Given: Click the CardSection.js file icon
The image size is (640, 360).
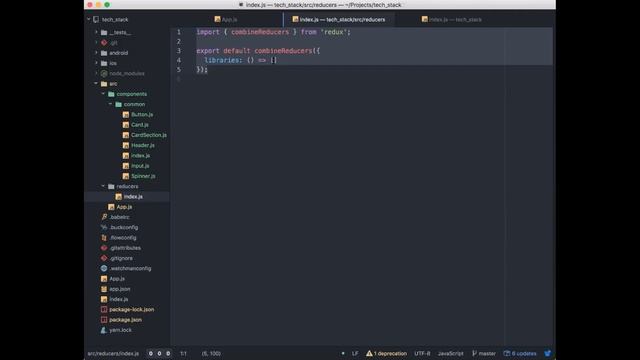Looking at the screenshot, I should coord(126,135).
